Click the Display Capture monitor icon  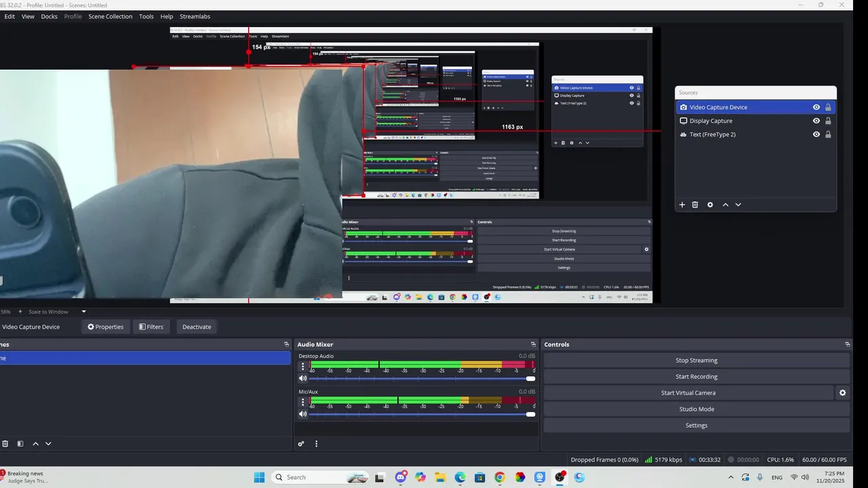684,121
